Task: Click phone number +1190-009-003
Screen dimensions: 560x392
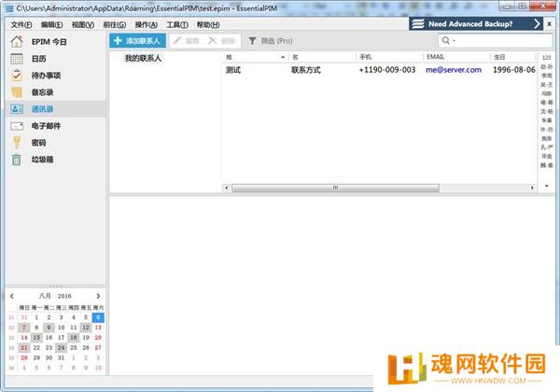Action: point(387,70)
